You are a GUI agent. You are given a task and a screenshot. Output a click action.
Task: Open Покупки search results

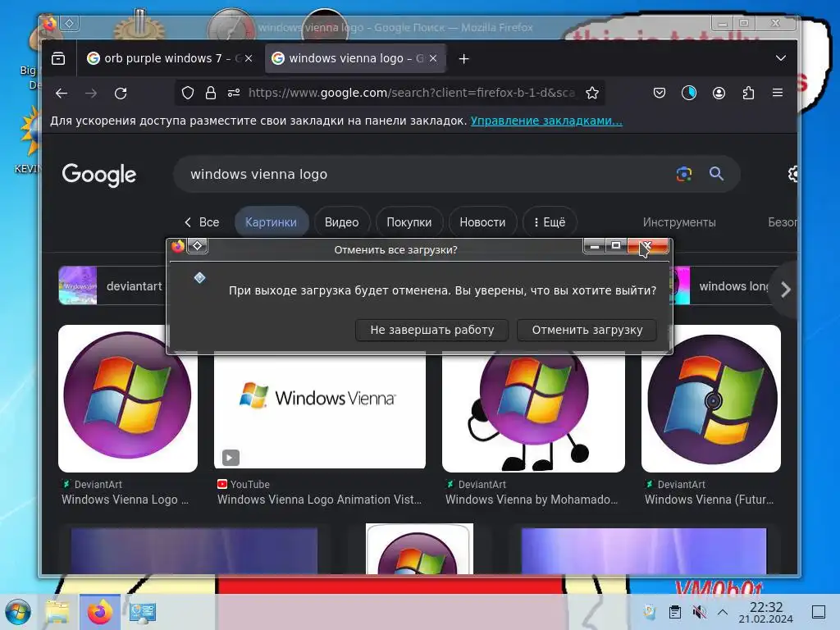point(409,222)
